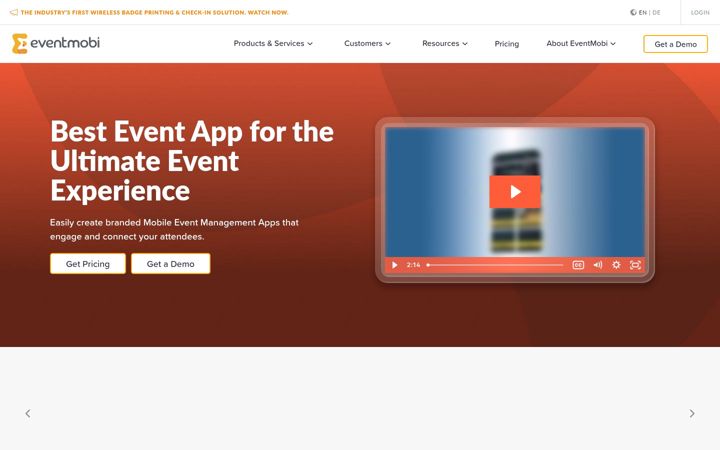Open the LOGIN link
This screenshot has height=450, width=720.
point(700,12)
